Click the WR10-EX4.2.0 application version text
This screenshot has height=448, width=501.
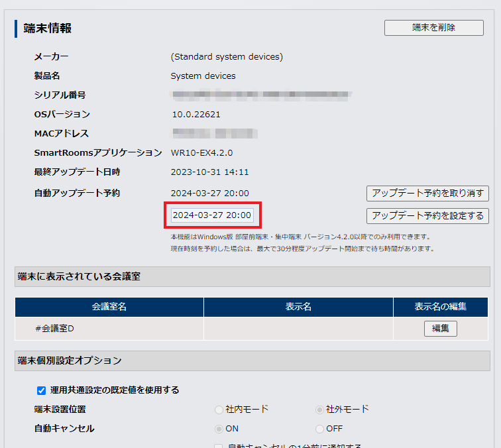[x=201, y=152]
